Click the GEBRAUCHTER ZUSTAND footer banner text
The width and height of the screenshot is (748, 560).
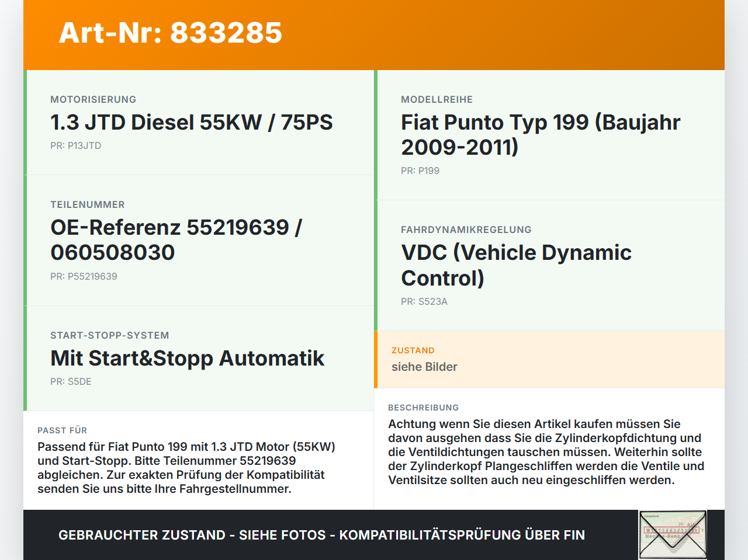tap(321, 535)
